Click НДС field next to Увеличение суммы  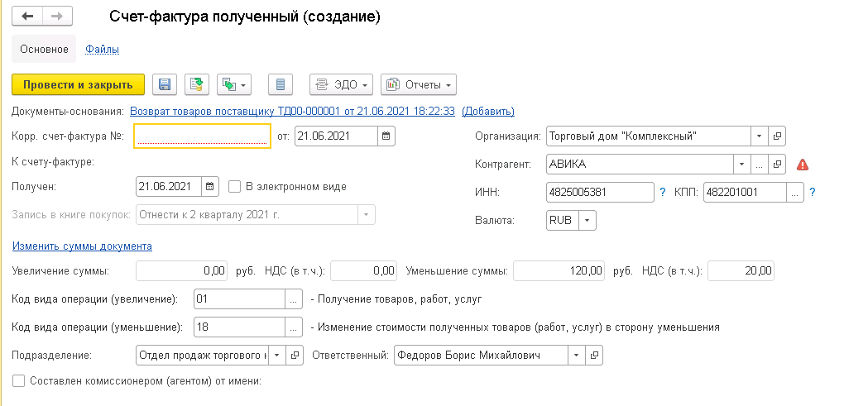click(364, 271)
